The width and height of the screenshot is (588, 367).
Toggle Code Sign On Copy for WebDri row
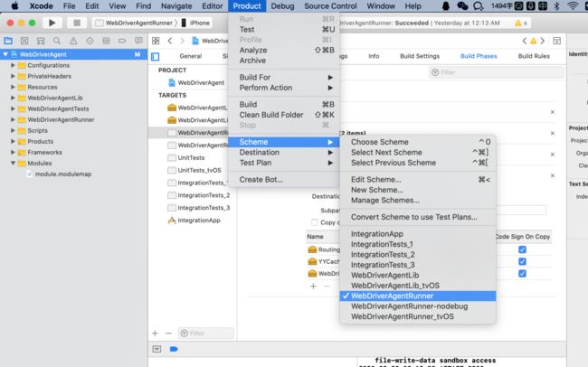522,274
